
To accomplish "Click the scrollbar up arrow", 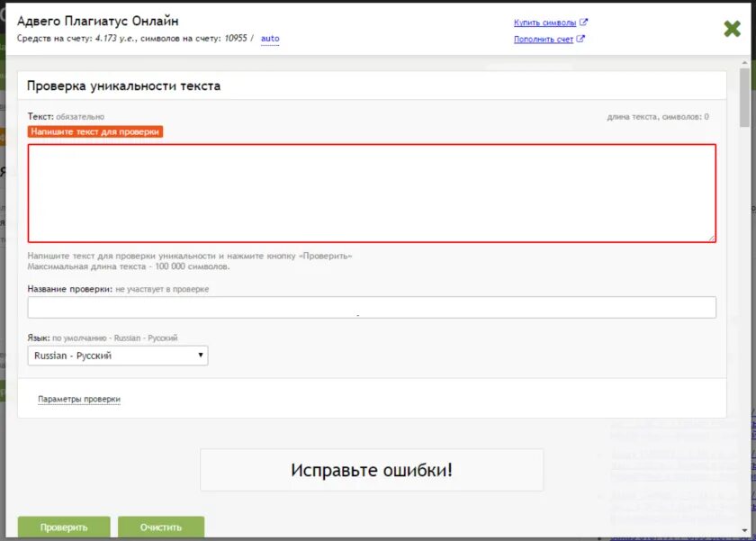I will (745, 63).
